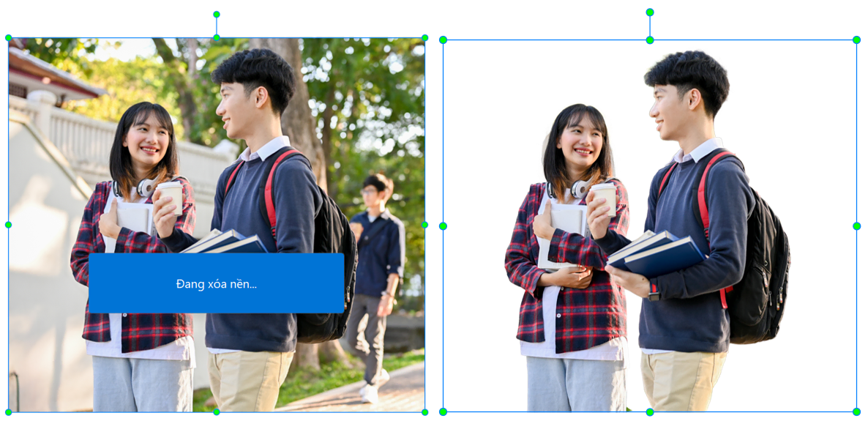Click rotation handle above the original photo
The height and width of the screenshot is (421, 868).
point(217,15)
